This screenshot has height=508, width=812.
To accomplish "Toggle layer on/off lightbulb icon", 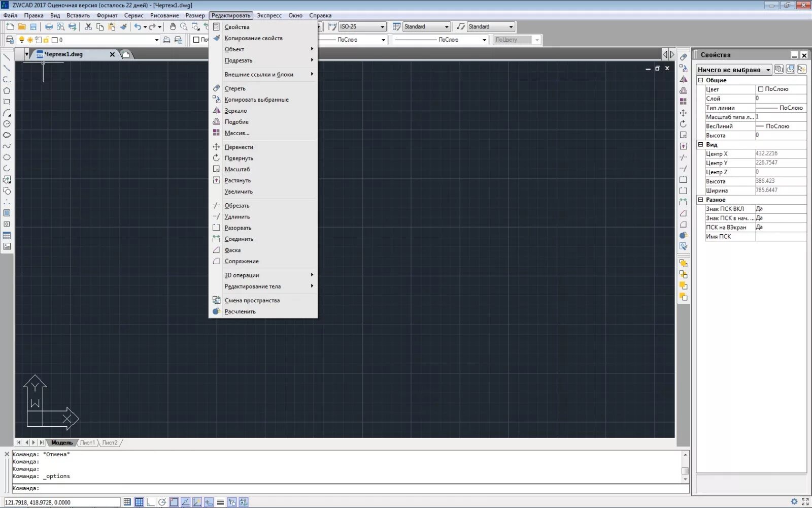I will 21,40.
